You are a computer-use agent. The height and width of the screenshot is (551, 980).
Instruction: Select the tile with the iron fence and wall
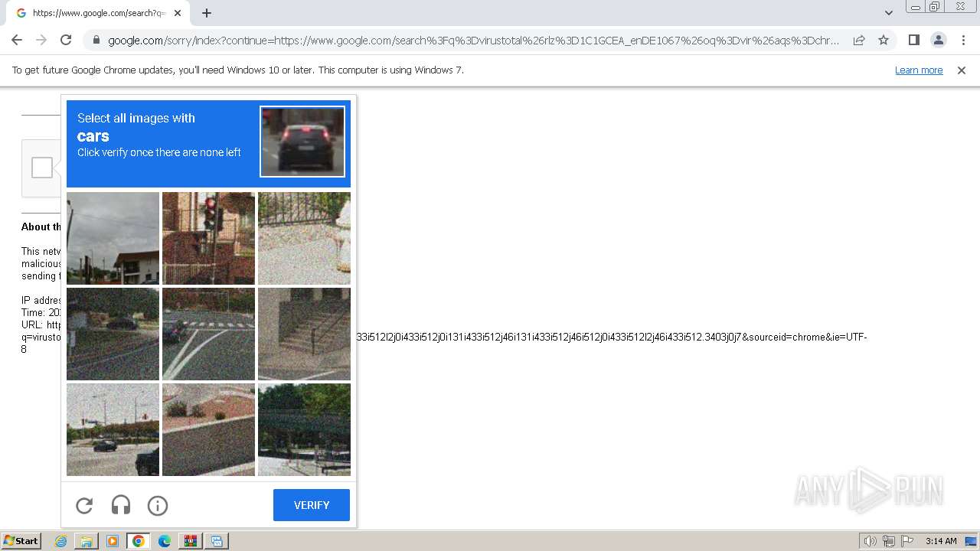click(304, 238)
